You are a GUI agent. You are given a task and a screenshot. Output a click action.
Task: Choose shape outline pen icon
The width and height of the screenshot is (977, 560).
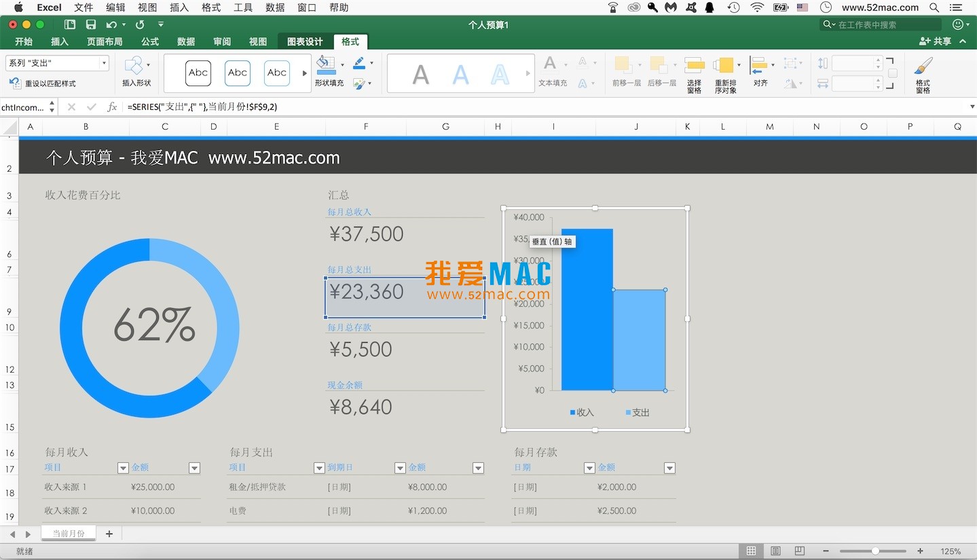(360, 64)
